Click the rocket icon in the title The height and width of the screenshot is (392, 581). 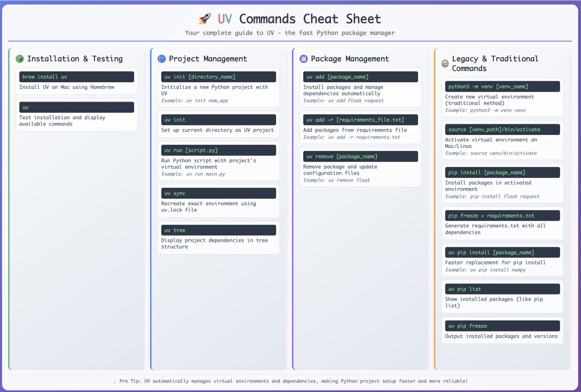204,19
